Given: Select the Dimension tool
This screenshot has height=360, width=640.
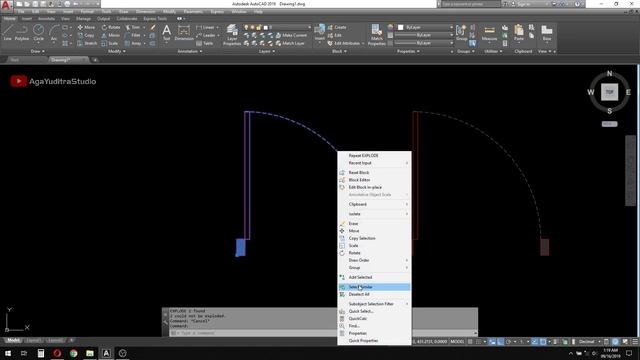Looking at the screenshot, I should point(184,33).
